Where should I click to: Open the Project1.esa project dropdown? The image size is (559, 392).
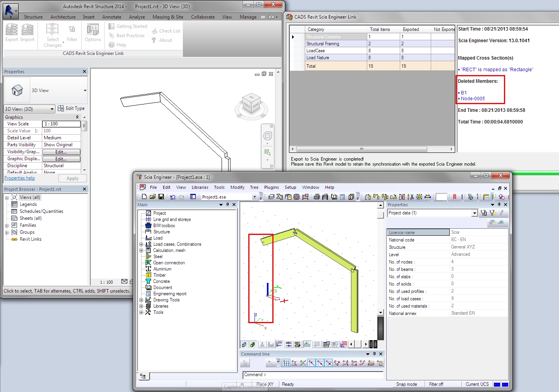pos(255,197)
